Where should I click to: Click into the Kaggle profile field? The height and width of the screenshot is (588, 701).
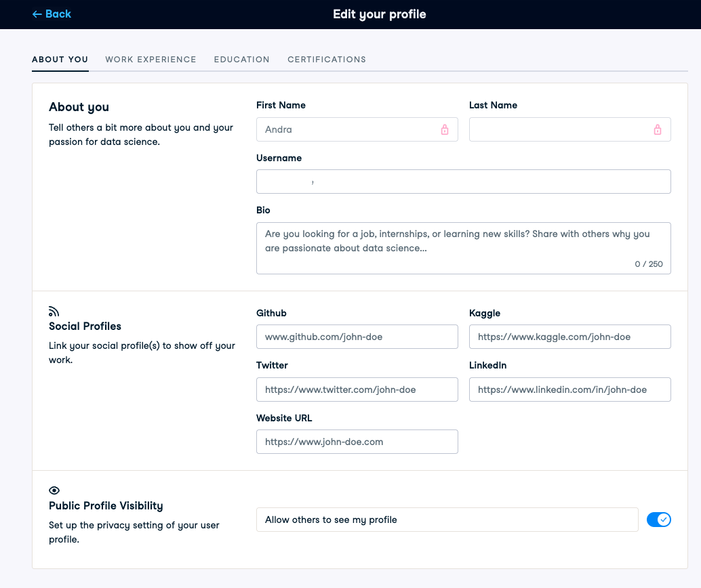point(569,337)
